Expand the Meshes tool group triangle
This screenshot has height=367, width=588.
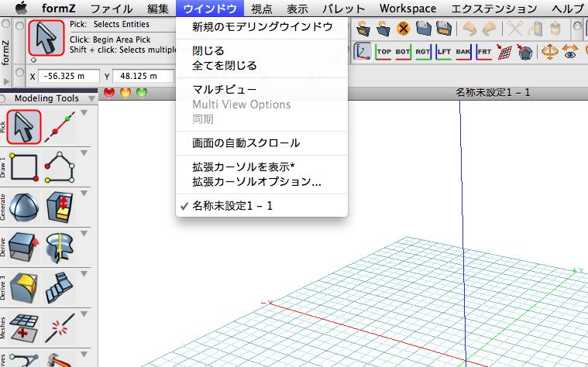84,314
